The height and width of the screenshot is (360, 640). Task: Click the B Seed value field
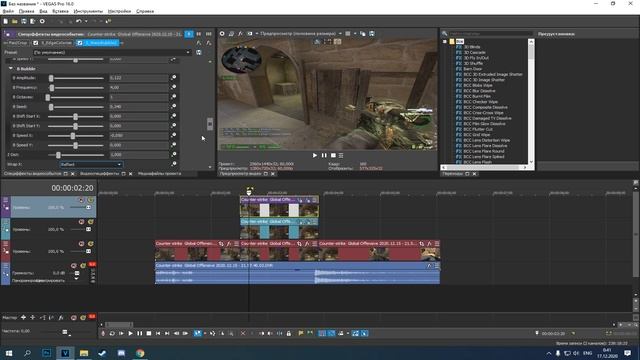(x=139, y=107)
